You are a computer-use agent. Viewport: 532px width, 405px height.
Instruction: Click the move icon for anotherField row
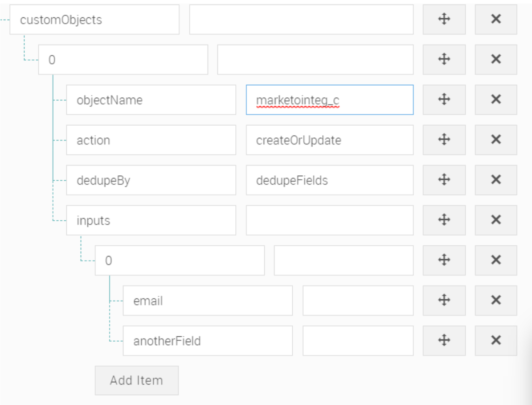tap(444, 341)
